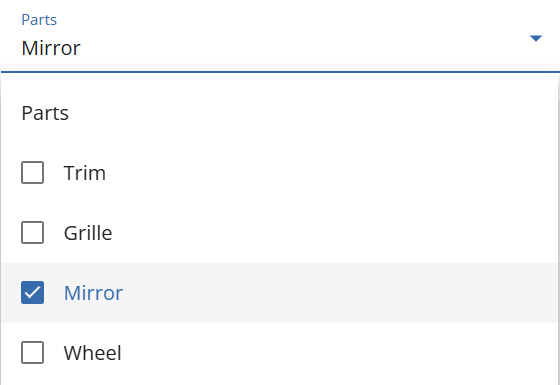The image size is (560, 385).
Task: Enable the Grille checkbox
Action: coord(32,232)
